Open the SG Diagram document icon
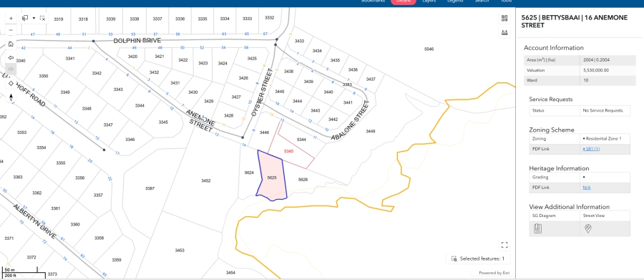 (x=537, y=228)
